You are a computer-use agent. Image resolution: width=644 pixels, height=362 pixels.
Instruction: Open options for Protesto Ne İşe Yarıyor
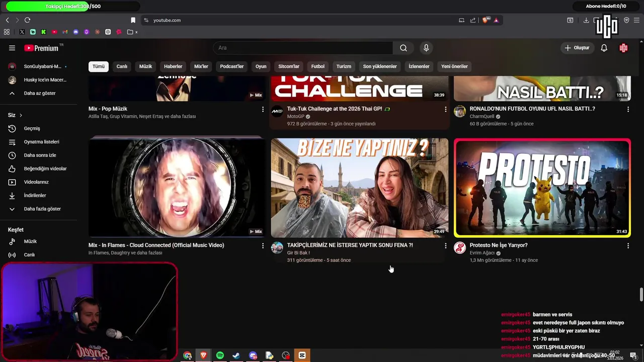[x=628, y=245]
